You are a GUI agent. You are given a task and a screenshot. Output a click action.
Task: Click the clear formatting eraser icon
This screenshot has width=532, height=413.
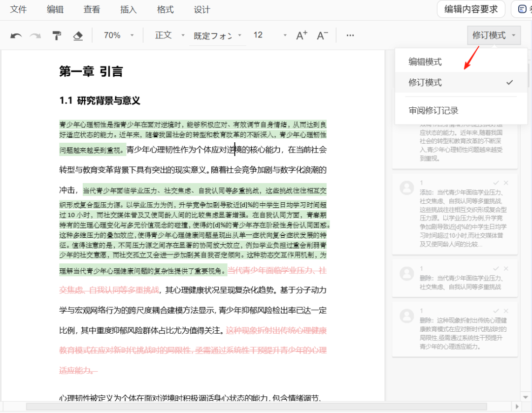tap(78, 35)
